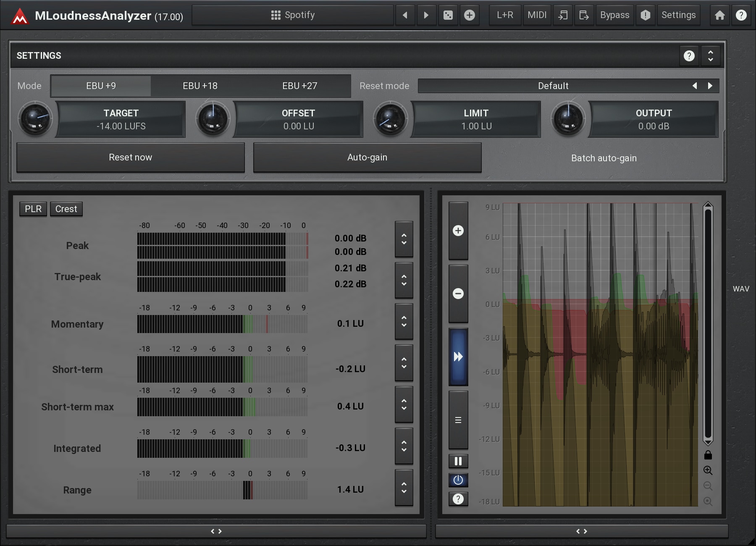Expand the Peak meter options
Viewport: 756px width, 546px height.
[x=404, y=239]
